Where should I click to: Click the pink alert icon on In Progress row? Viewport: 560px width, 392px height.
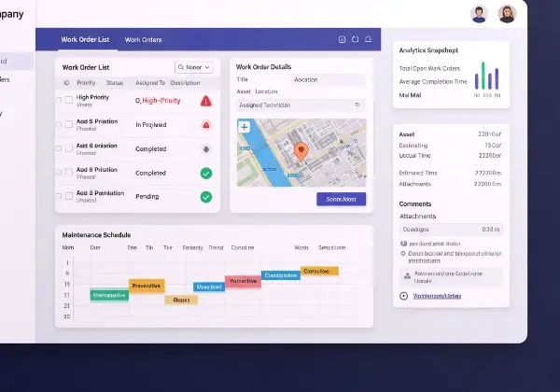206,125
